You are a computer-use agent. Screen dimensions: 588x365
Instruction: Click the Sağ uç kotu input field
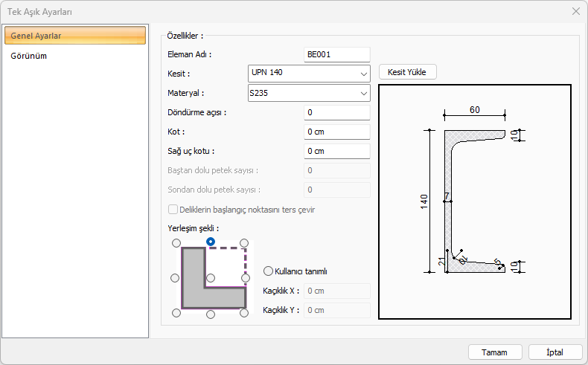[x=337, y=152]
